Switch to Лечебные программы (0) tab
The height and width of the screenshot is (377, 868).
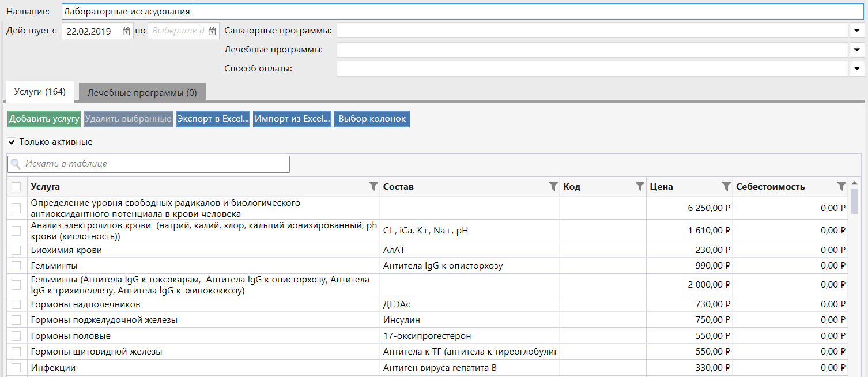[142, 92]
